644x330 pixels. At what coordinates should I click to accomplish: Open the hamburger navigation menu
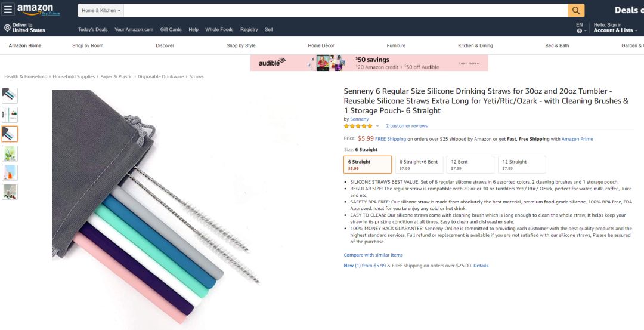coord(8,10)
